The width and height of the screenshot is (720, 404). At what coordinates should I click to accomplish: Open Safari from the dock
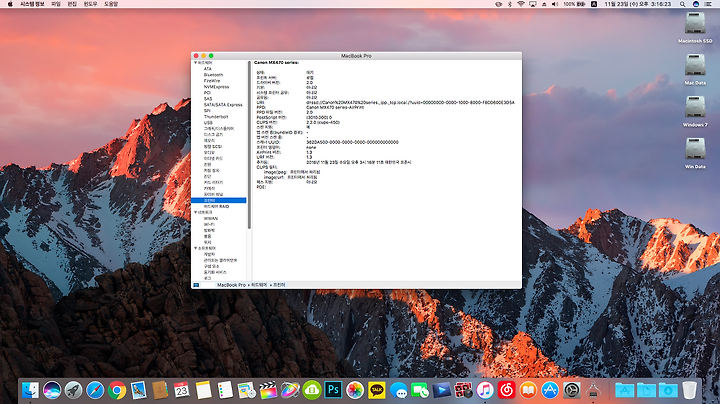95,390
